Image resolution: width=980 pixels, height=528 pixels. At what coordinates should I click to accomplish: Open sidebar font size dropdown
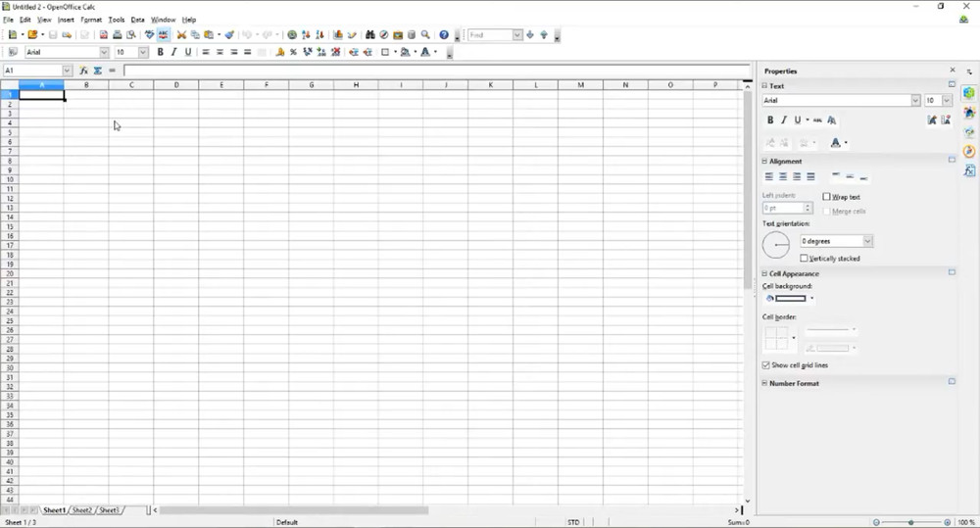point(947,100)
